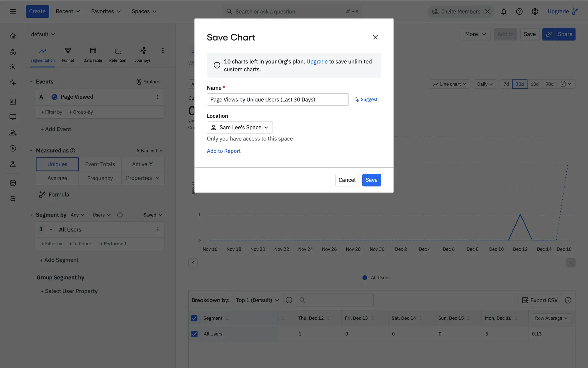Click the Add to Report link

tap(224, 151)
